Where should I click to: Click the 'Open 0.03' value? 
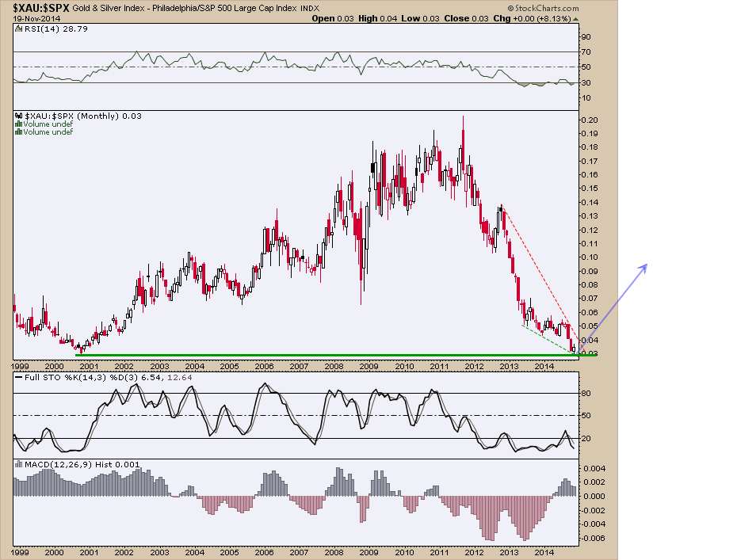[x=333, y=19]
